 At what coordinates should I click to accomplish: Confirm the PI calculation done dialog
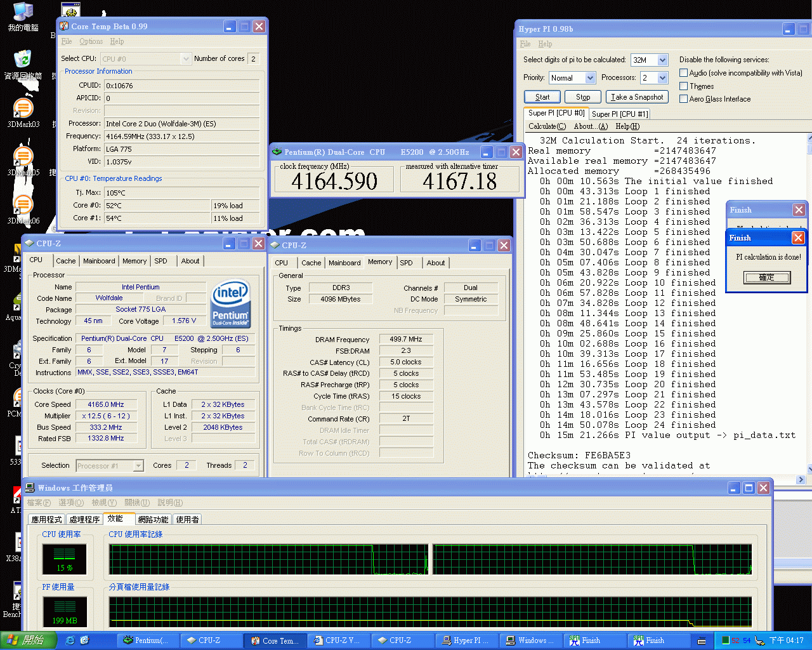(x=767, y=277)
